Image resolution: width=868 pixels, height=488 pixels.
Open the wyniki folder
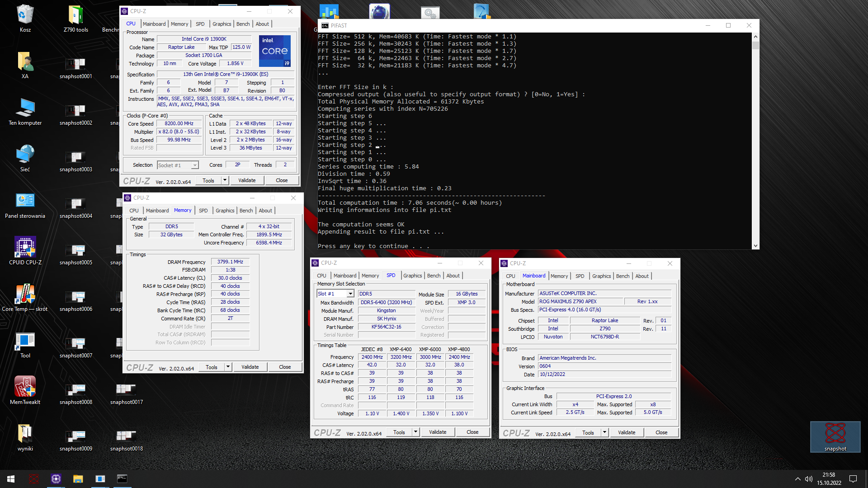click(25, 437)
